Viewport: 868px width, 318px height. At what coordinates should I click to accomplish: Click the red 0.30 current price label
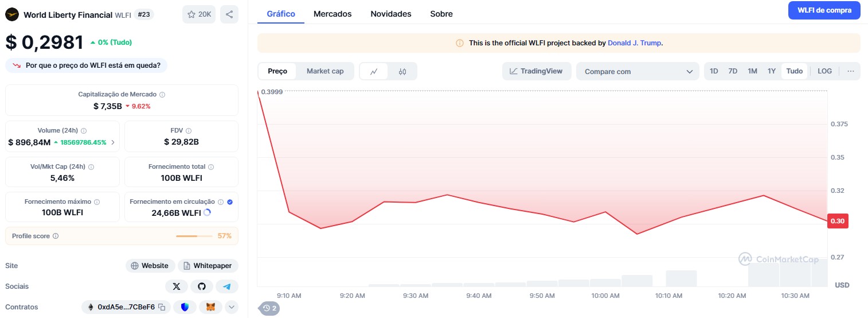[838, 221]
